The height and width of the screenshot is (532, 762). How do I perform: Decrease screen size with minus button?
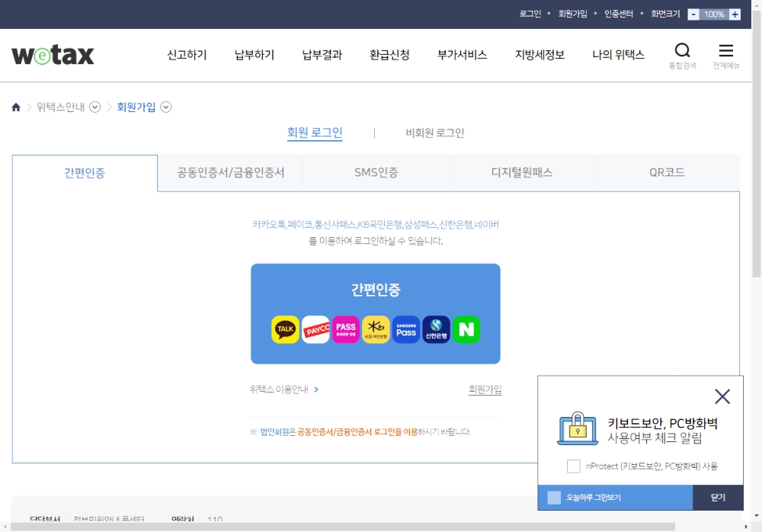click(693, 14)
